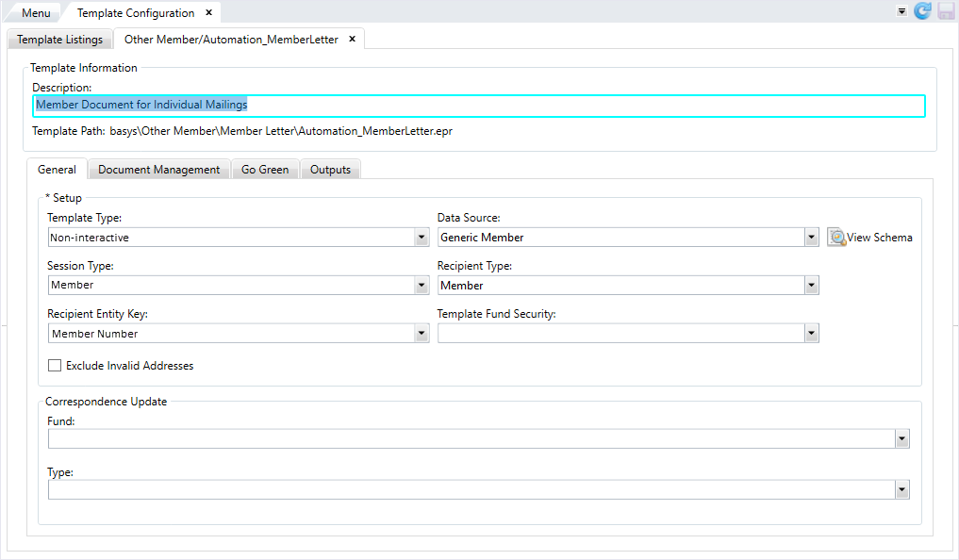
Task: Select the Outputs tab
Action: click(x=330, y=170)
